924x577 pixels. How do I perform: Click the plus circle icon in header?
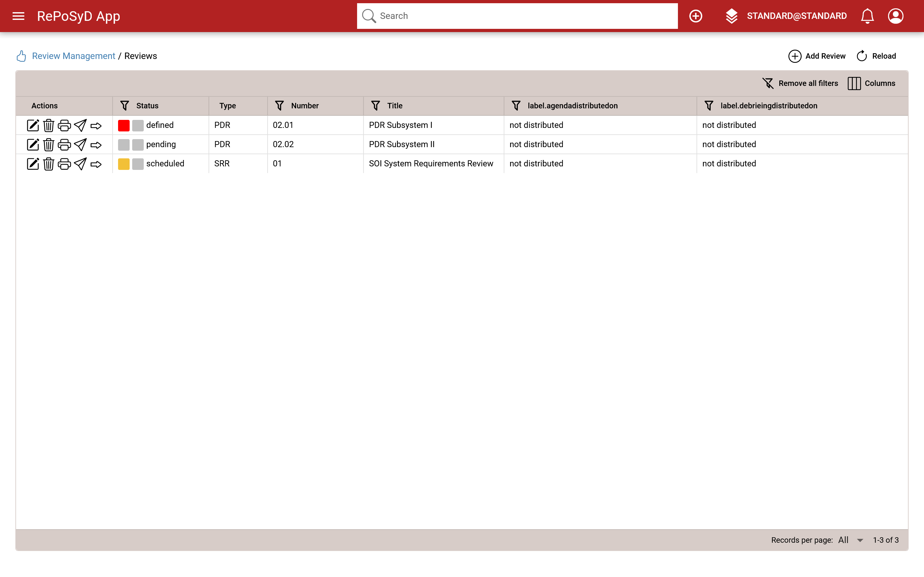click(x=695, y=16)
